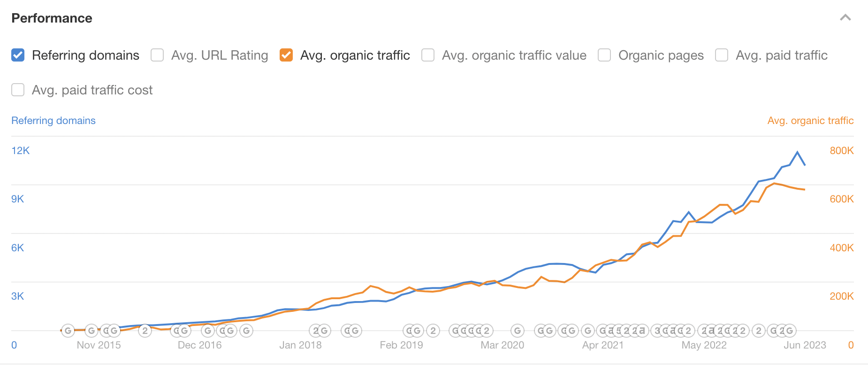Viewport: 868px width, 372px height.
Task: Uncheck the Referring domains checkbox
Action: (17, 55)
